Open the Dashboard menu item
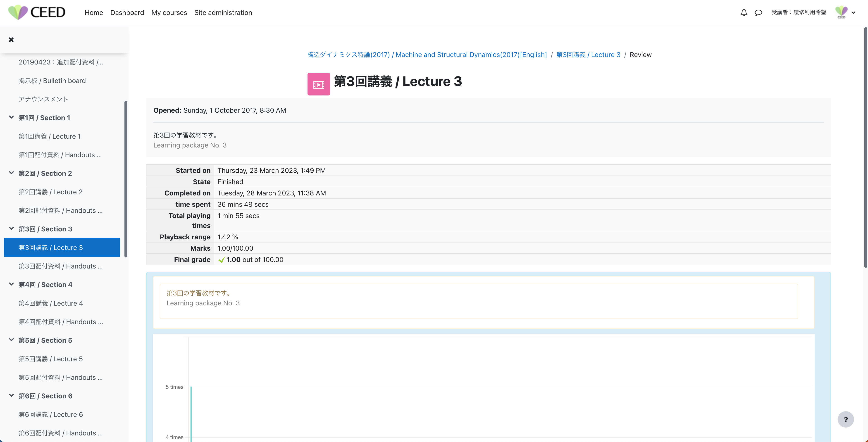This screenshot has width=868, height=442. click(x=127, y=12)
